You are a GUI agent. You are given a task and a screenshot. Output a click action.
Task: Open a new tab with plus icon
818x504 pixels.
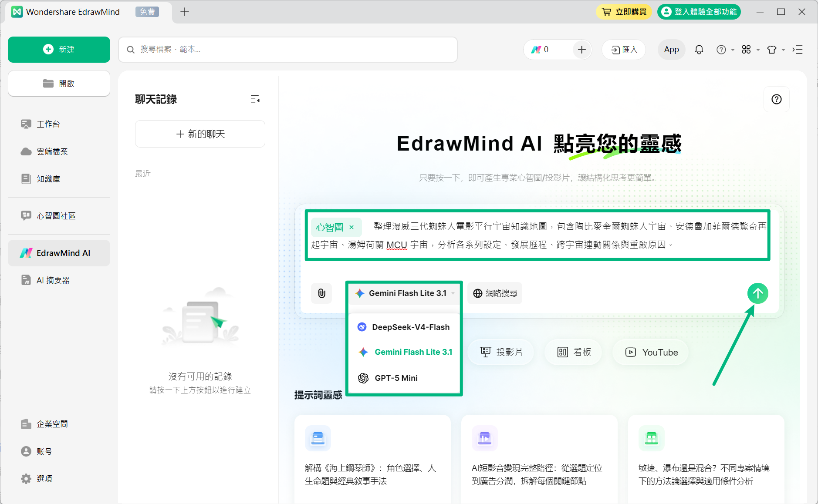pos(185,12)
